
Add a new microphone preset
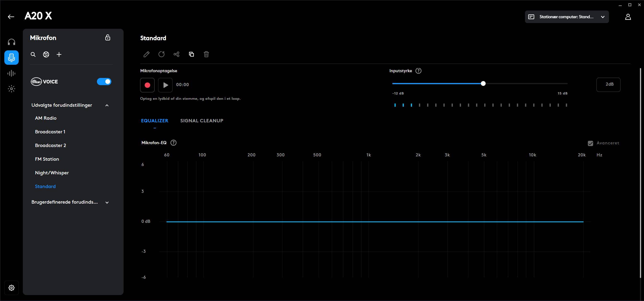click(x=59, y=54)
